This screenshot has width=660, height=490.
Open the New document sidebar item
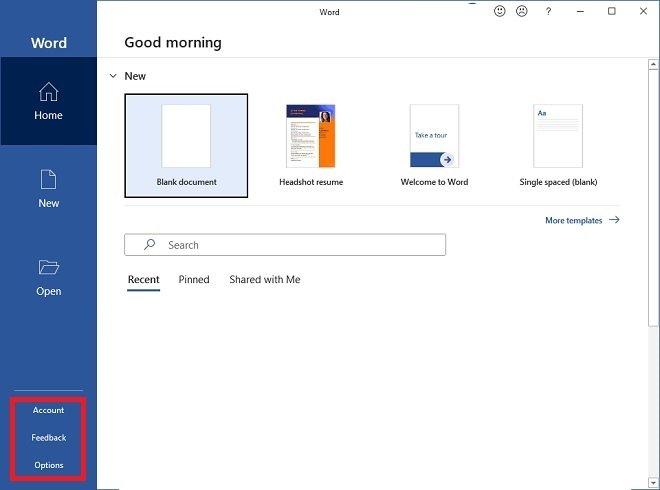coord(48,189)
